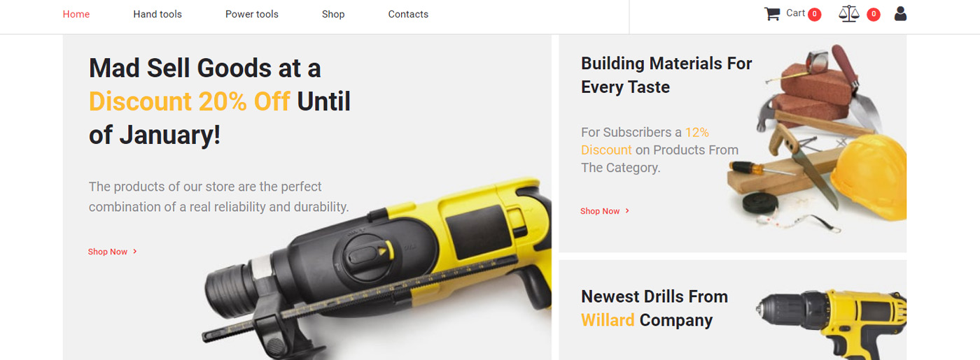Image resolution: width=980 pixels, height=360 pixels.
Task: Click the compare item count badge
Action: coord(873,15)
